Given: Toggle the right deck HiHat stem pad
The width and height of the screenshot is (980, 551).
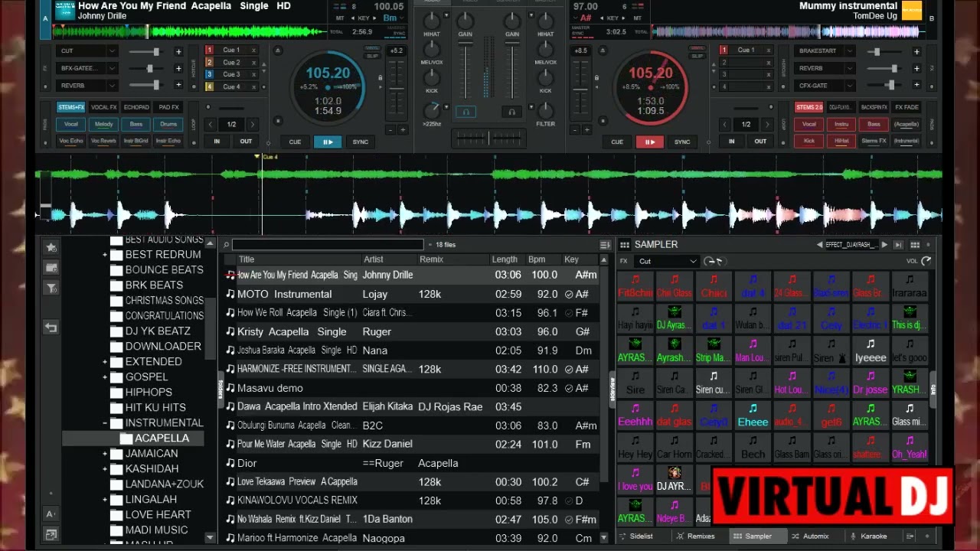Looking at the screenshot, I should click(x=841, y=141).
